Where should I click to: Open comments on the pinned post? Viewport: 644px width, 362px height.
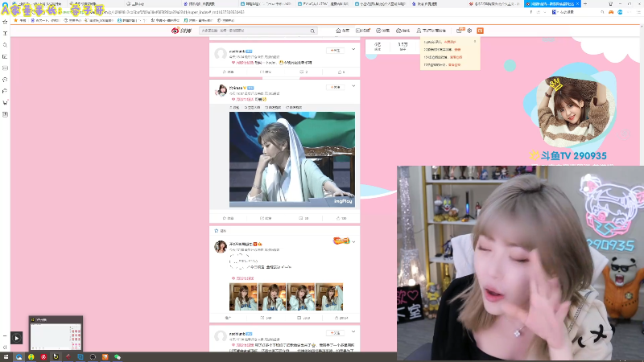point(303,318)
